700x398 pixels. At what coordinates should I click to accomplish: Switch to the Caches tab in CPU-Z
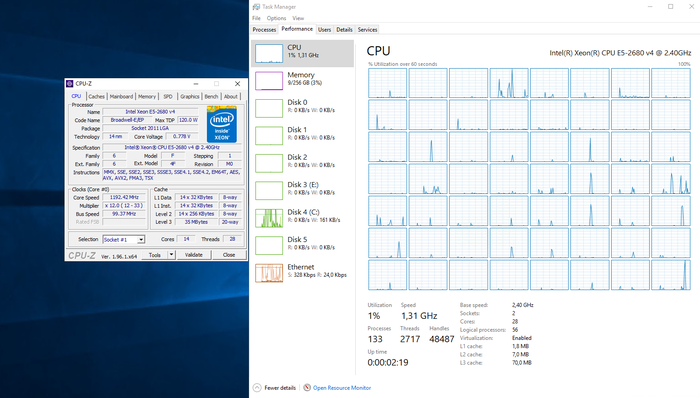(96, 96)
